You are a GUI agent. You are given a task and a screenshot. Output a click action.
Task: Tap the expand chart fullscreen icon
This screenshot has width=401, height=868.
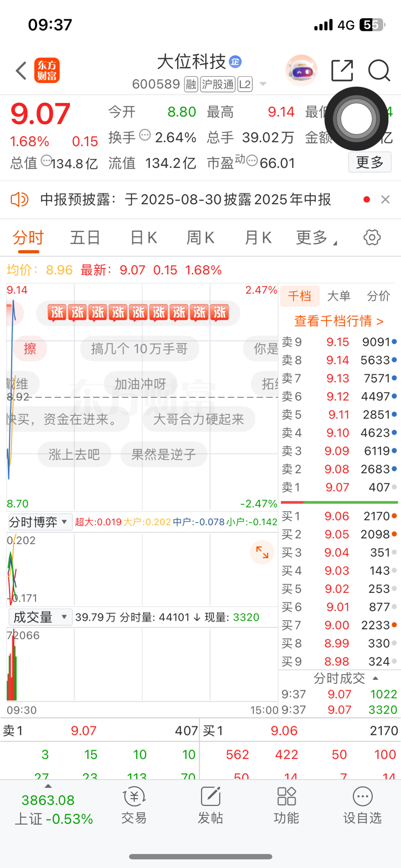coord(262,552)
